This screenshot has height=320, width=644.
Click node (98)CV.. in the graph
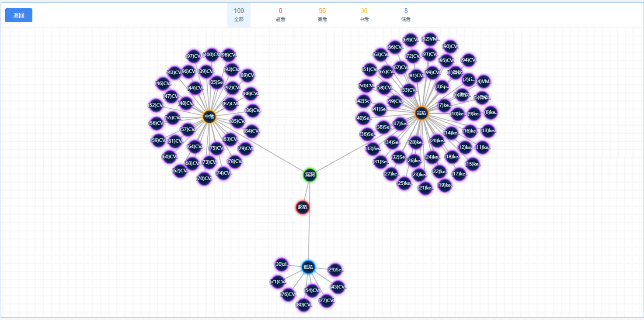(x=229, y=55)
